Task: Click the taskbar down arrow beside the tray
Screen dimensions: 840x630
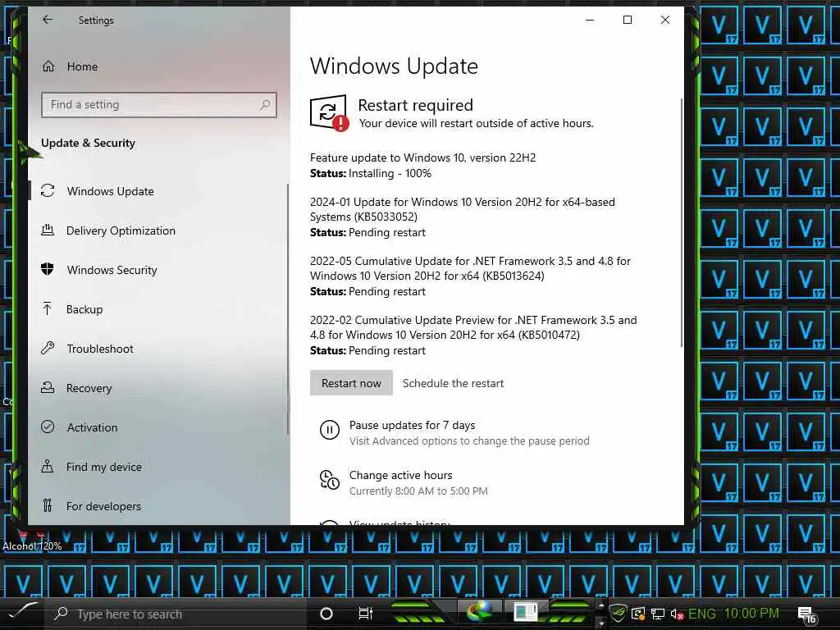Action: pyautogui.click(x=600, y=623)
